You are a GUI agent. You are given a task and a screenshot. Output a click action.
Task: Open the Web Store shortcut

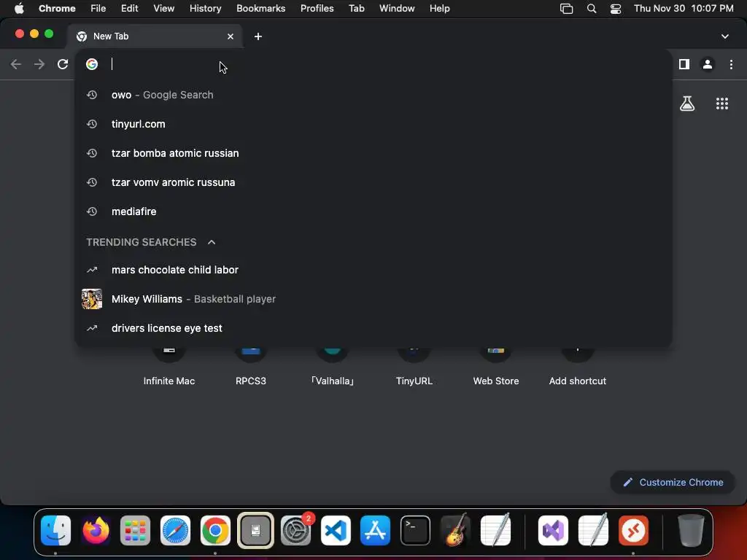pyautogui.click(x=496, y=367)
